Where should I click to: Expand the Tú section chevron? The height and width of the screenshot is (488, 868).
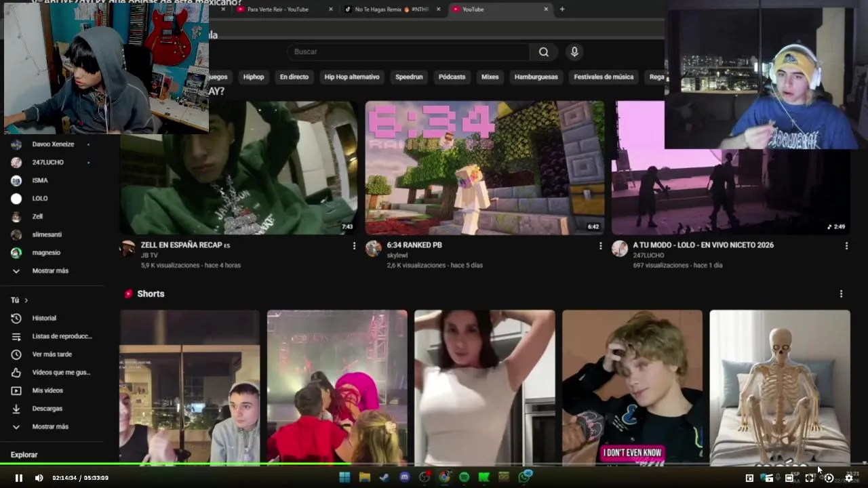pos(26,300)
